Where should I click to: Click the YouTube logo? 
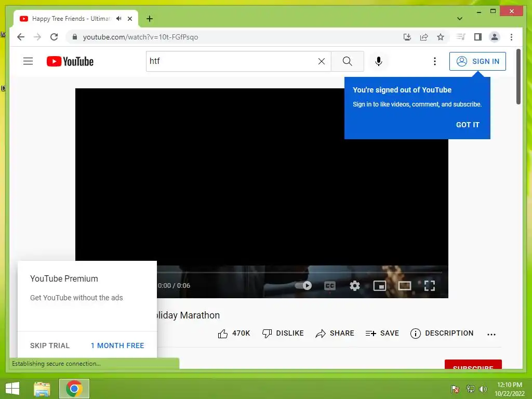[x=70, y=61]
